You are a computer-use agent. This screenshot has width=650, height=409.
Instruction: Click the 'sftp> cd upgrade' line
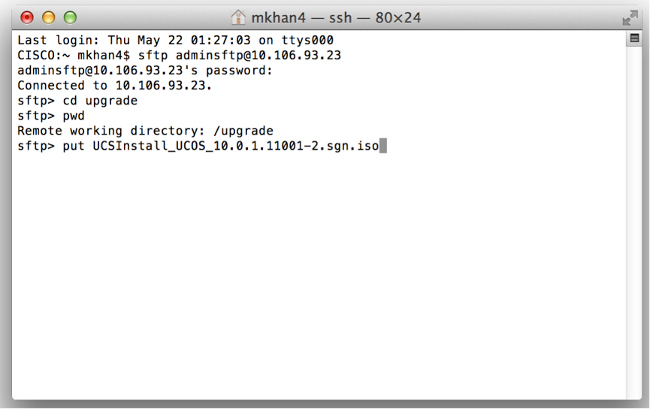pyautogui.click(x=78, y=101)
